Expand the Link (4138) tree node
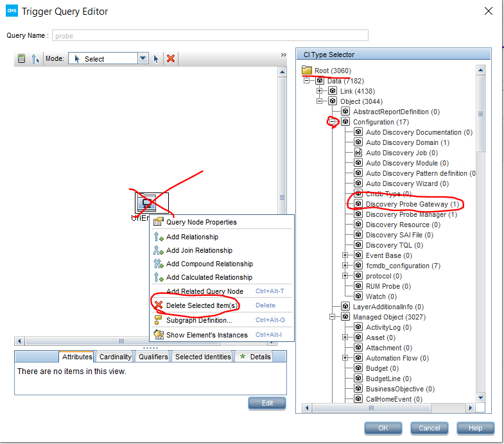Image resolution: width=504 pixels, height=444 pixels. [x=320, y=91]
